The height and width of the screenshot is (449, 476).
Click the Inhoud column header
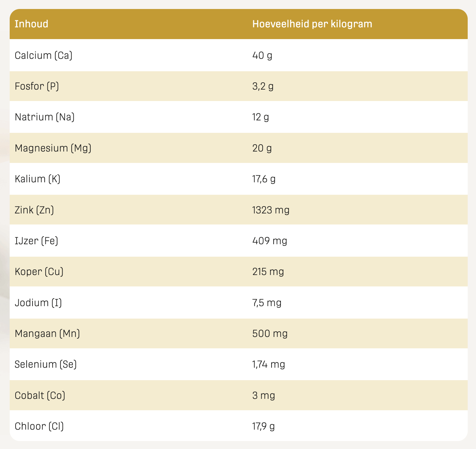click(x=31, y=24)
